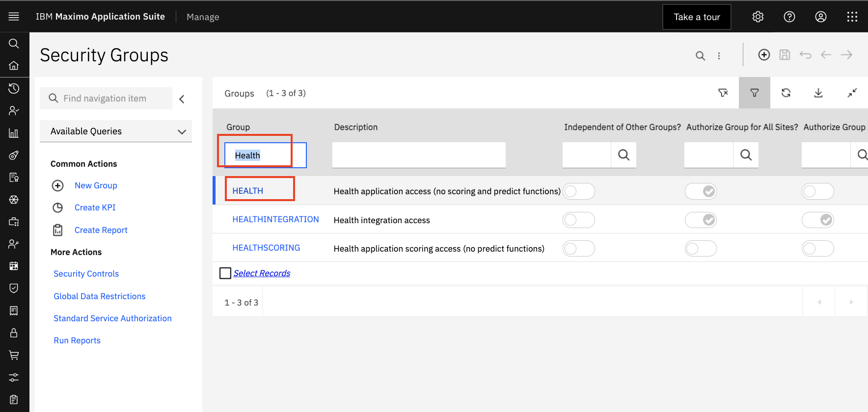Open the user profile icon

point(821,17)
